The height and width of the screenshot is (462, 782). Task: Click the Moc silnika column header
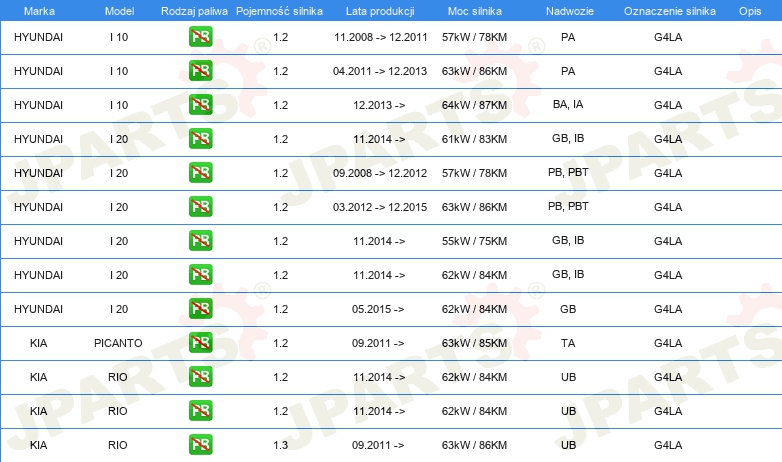point(474,11)
